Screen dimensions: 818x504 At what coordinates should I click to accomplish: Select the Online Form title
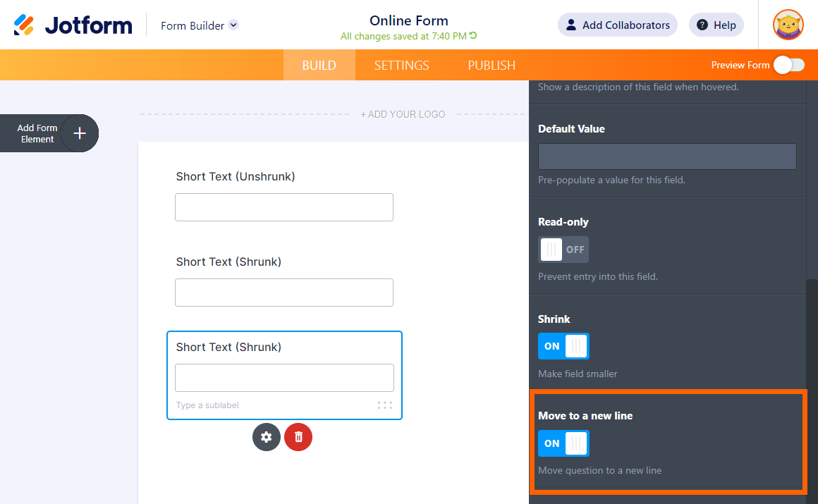[x=408, y=20]
